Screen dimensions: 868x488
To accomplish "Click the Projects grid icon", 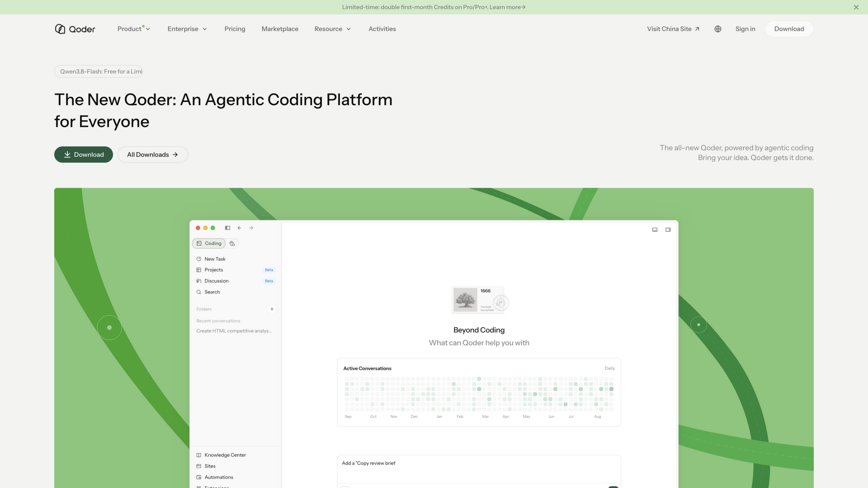I will [x=198, y=270].
